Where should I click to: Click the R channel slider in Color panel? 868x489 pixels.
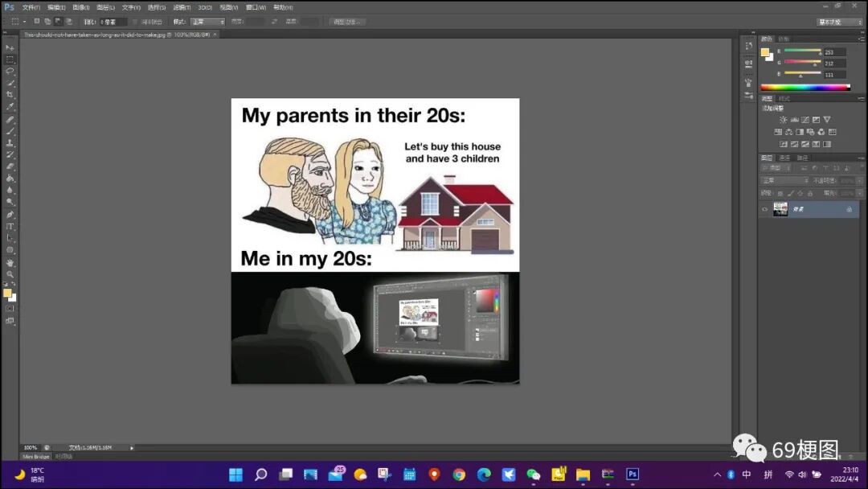click(803, 51)
